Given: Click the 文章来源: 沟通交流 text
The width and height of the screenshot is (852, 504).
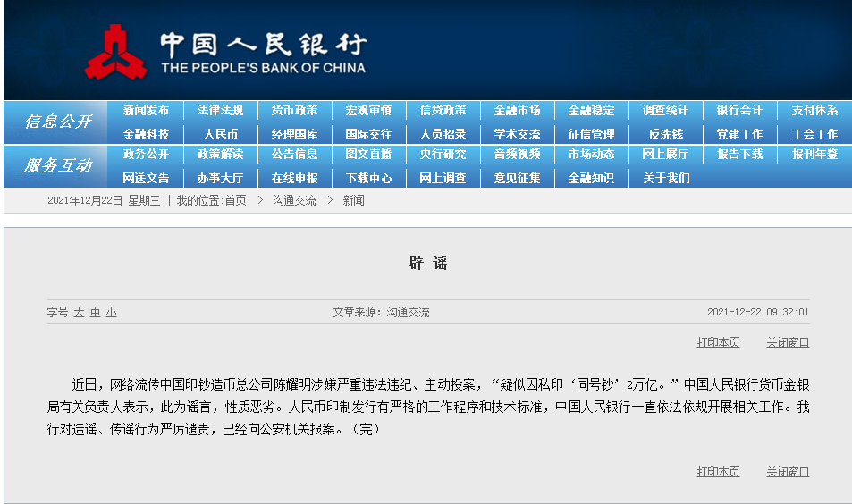Looking at the screenshot, I should coord(382,312).
